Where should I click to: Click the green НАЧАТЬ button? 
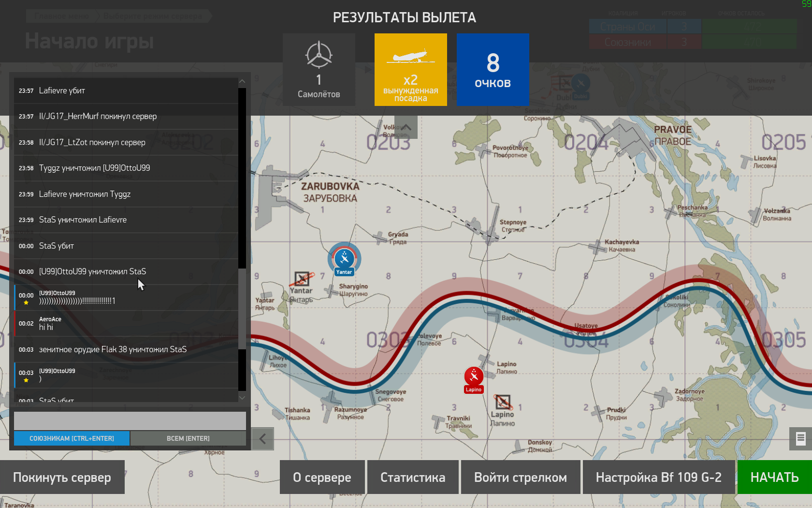coord(774,477)
